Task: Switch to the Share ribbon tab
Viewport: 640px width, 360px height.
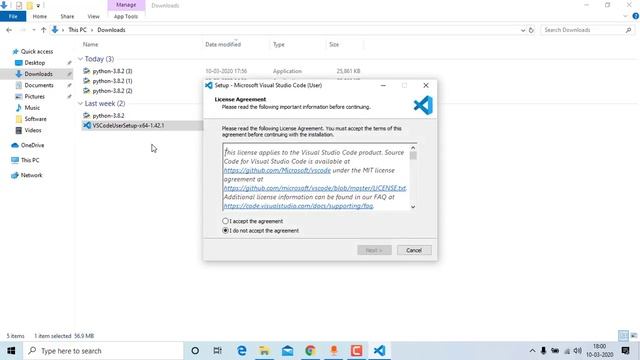Action: (x=67, y=16)
